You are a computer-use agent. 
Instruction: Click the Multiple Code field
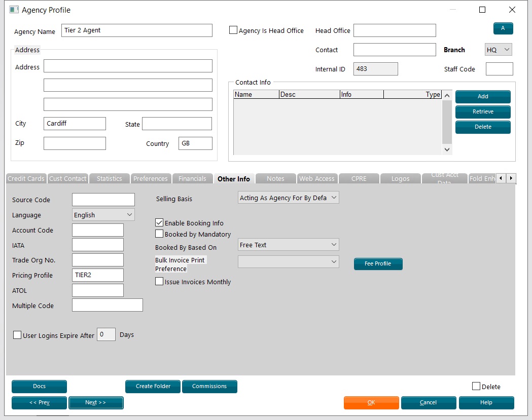[x=107, y=305]
